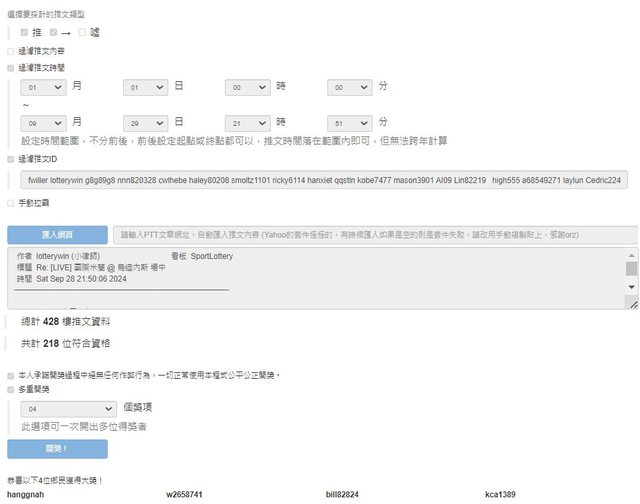The height and width of the screenshot is (504, 640).
Task: Toggle the 過濾推文時間 time filter checkbox
Action: point(11,67)
